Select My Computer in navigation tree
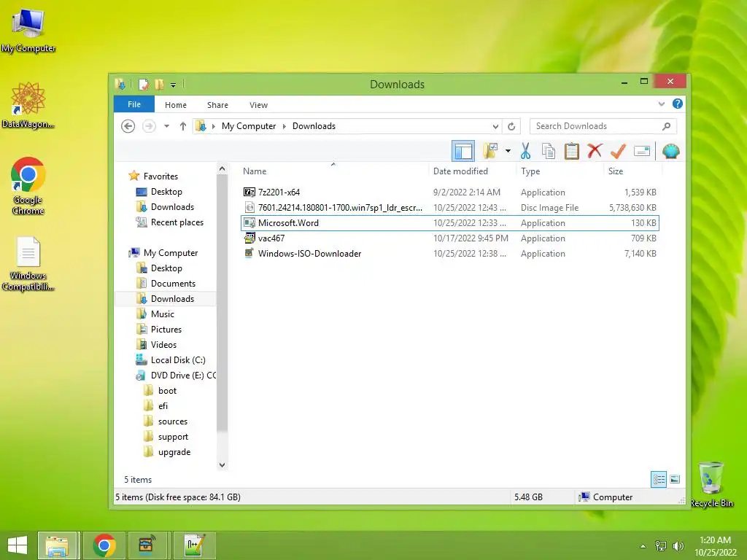The image size is (747, 560). pos(171,253)
